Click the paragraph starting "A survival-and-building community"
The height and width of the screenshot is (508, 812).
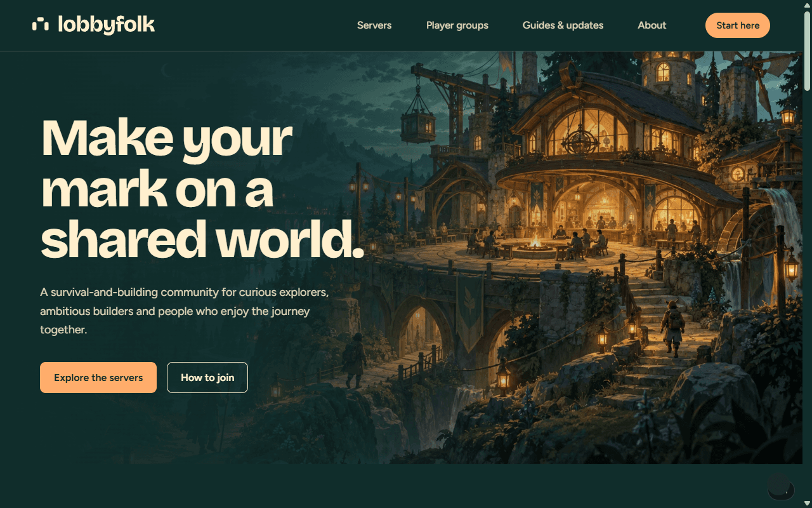pos(185,311)
